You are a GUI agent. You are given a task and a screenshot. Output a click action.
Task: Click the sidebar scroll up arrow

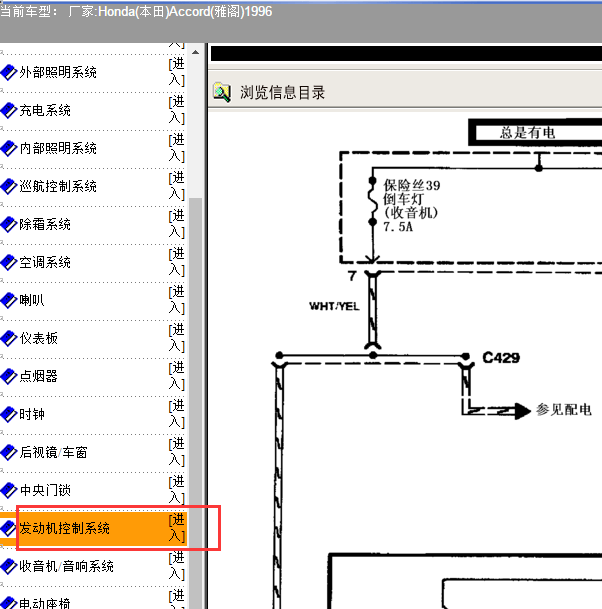coord(195,52)
